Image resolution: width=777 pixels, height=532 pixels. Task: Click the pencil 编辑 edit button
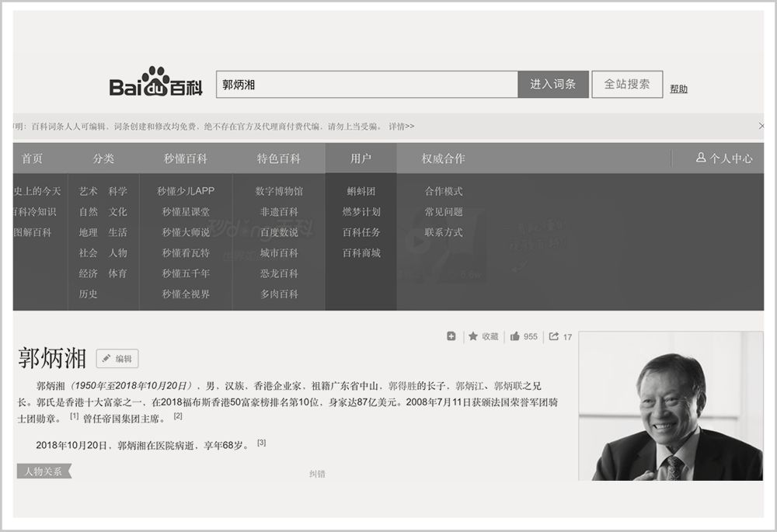click(117, 359)
